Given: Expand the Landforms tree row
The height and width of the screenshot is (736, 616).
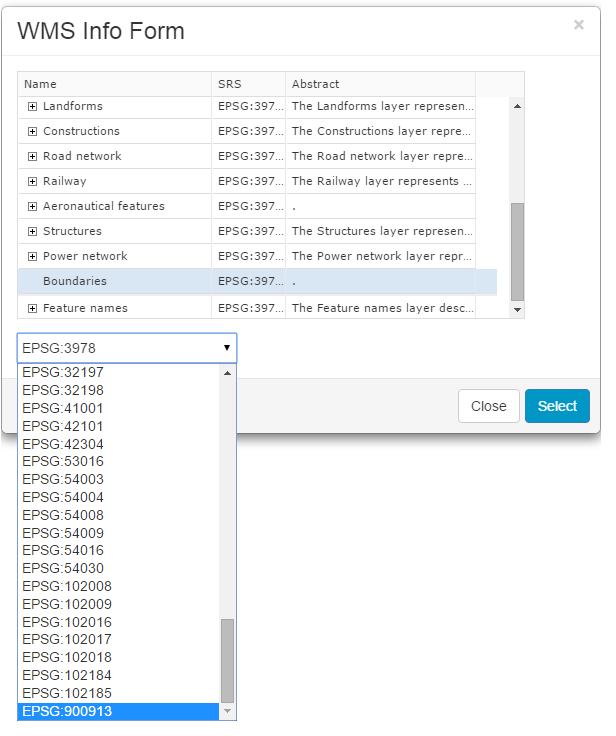Looking at the screenshot, I should point(32,107).
